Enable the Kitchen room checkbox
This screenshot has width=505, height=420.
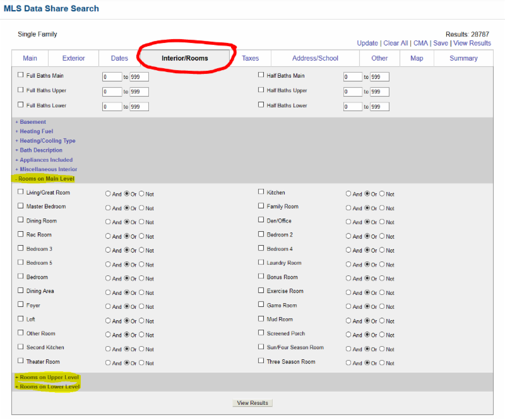coord(261,192)
